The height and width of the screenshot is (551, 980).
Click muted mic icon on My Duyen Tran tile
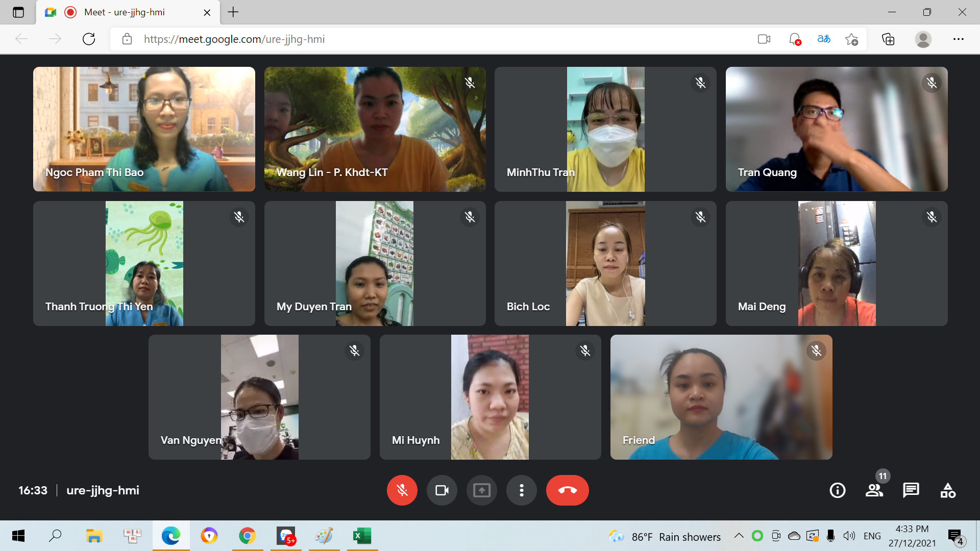point(470,217)
